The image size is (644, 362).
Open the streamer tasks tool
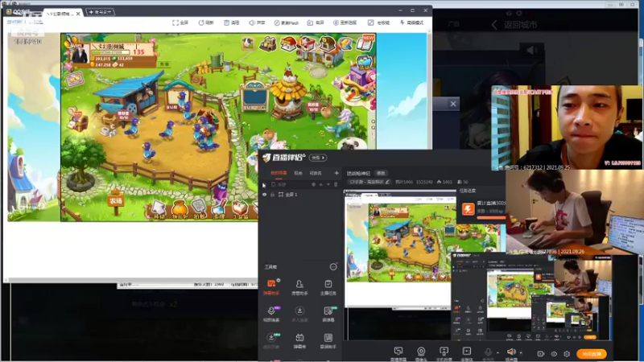click(328, 287)
